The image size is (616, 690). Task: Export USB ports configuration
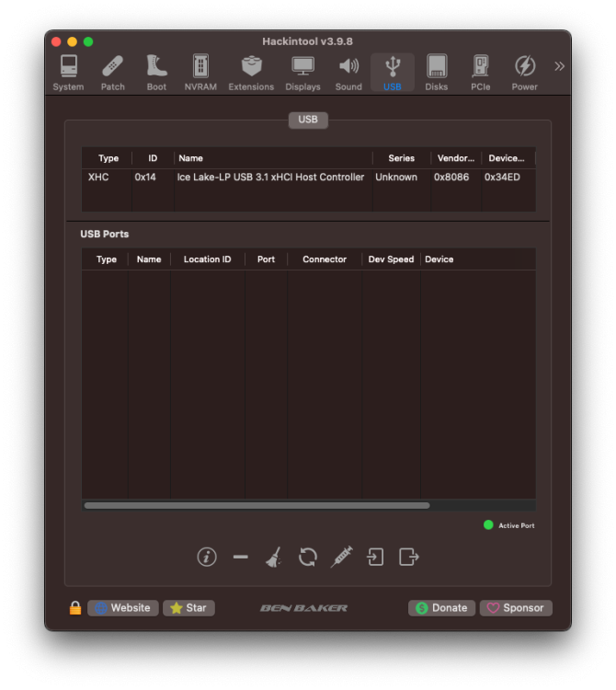tap(409, 557)
